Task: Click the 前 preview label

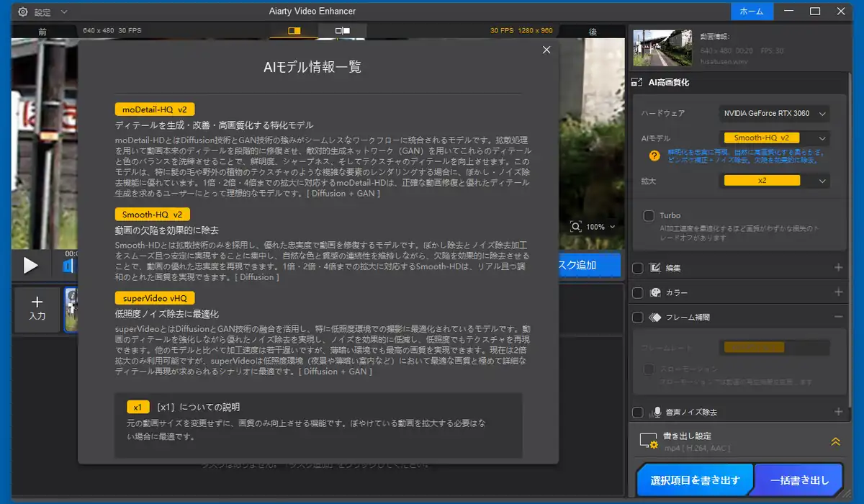Action: [x=42, y=32]
